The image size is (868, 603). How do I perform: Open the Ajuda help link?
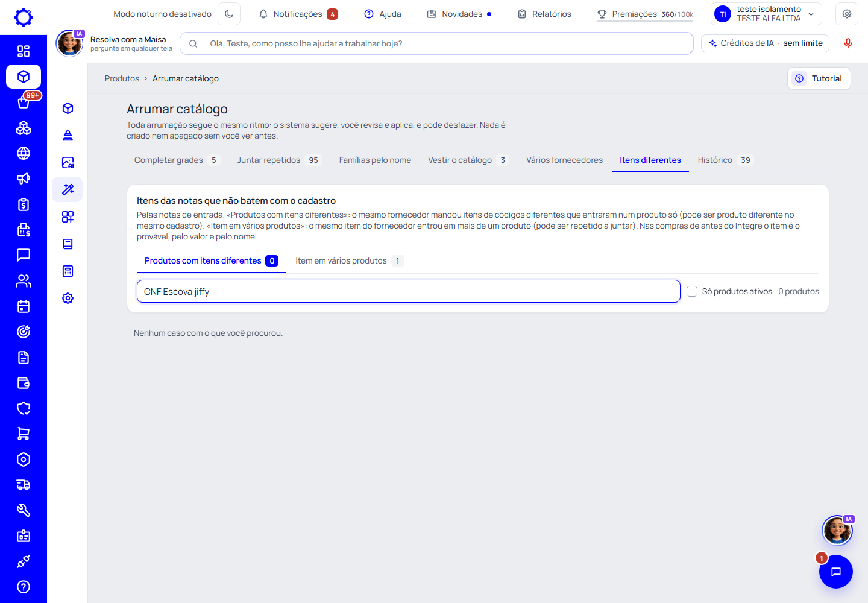pyautogui.click(x=383, y=14)
